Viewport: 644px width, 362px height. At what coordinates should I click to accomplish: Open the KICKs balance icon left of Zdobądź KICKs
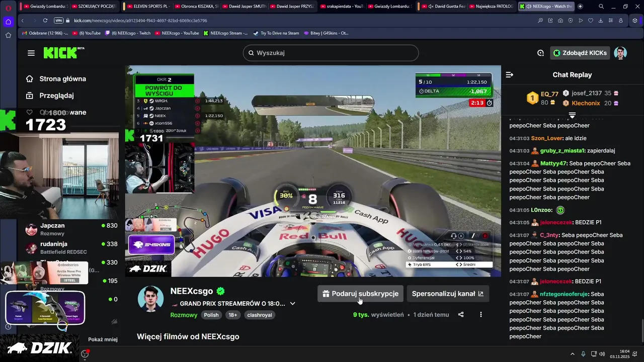[x=540, y=53]
